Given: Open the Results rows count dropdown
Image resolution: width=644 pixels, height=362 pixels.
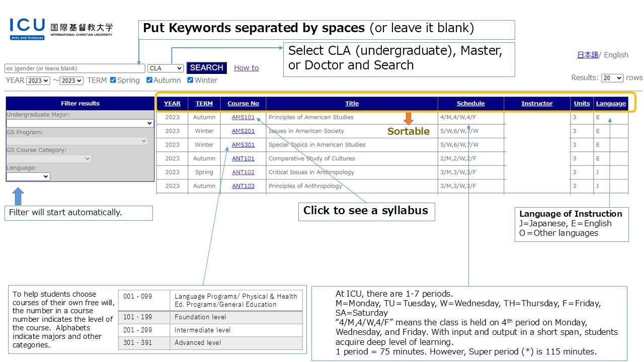Looking at the screenshot, I should [x=612, y=78].
